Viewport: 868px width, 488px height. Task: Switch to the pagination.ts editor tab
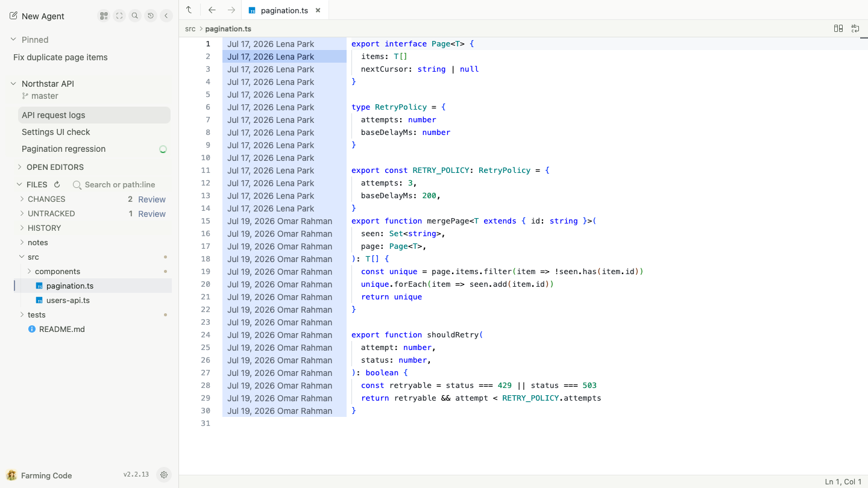click(285, 10)
